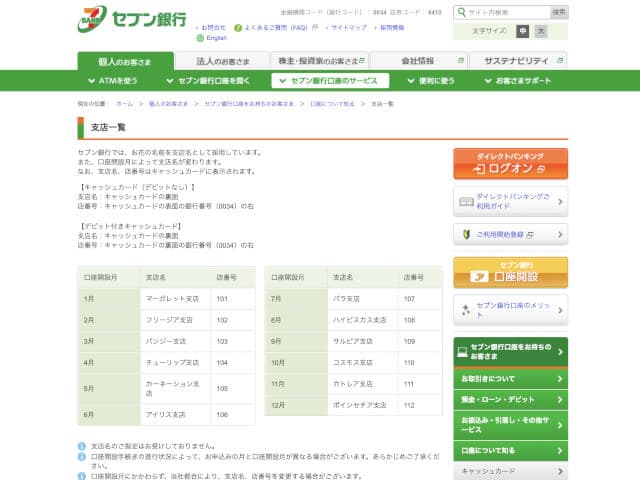The image size is (640, 480).
Task: Click the external link icon on サステナビリティ tab
Action: click(560, 60)
